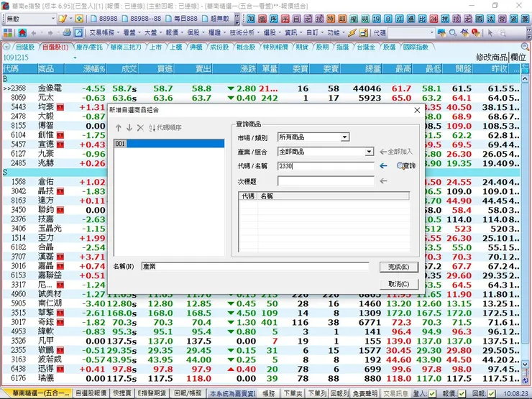Click the notepad pencil icon
This screenshot has width=532, height=399.
[63, 19]
